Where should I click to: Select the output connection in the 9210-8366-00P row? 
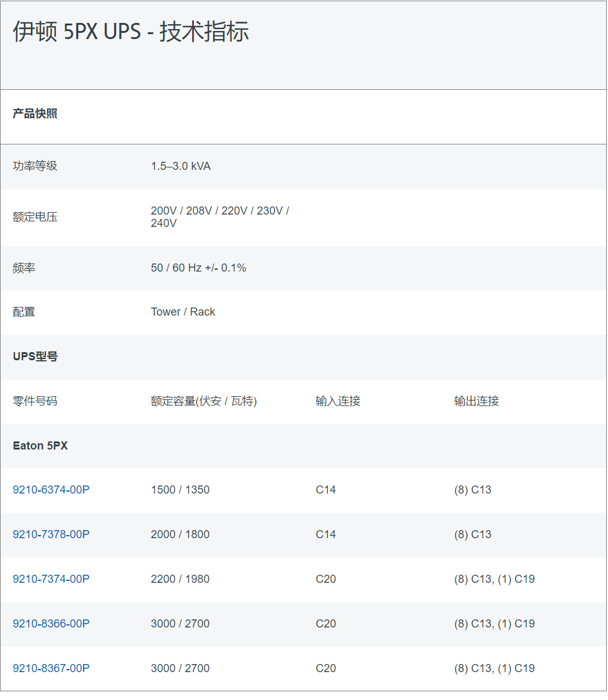[495, 624]
